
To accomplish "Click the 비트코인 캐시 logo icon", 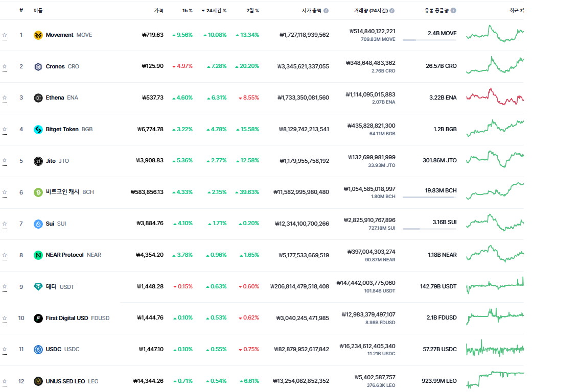I will tap(38, 192).
